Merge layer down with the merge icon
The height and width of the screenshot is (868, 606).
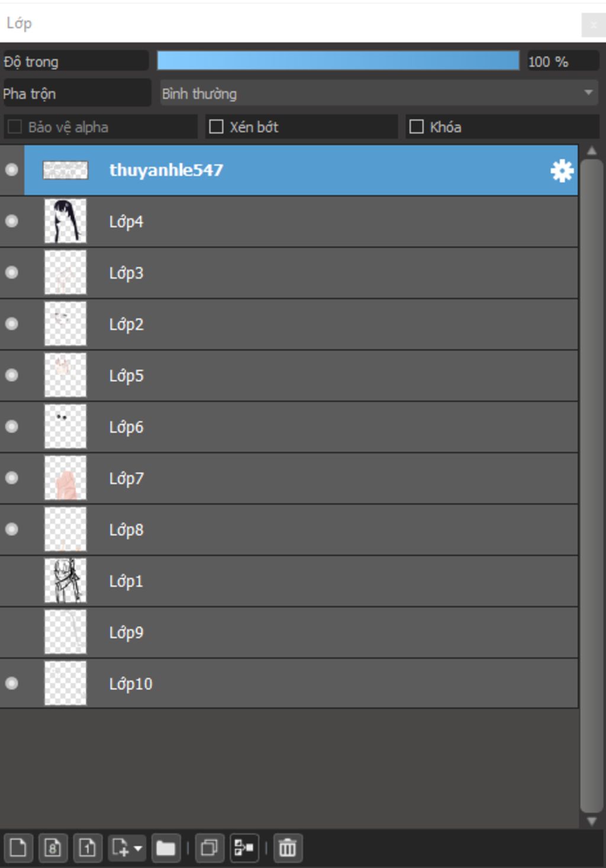pos(244,848)
